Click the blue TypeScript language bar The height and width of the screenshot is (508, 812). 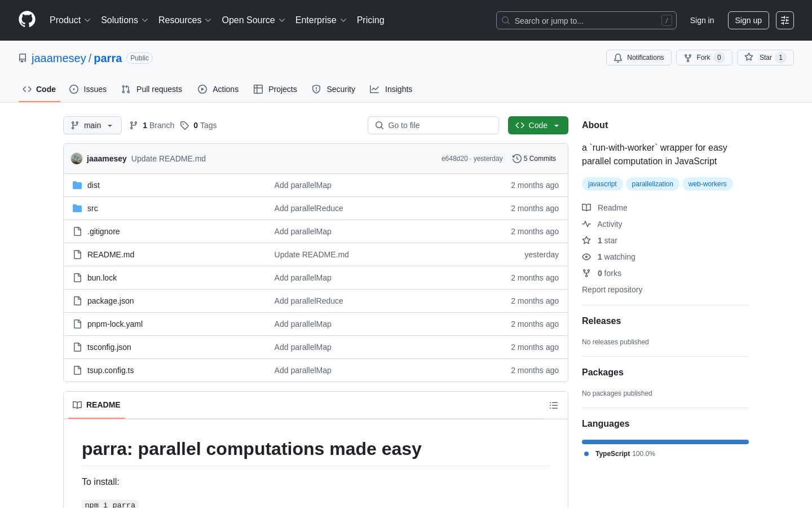click(x=665, y=442)
